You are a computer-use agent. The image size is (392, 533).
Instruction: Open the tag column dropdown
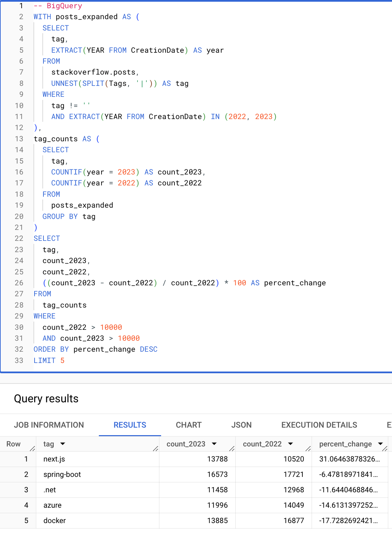pos(63,444)
